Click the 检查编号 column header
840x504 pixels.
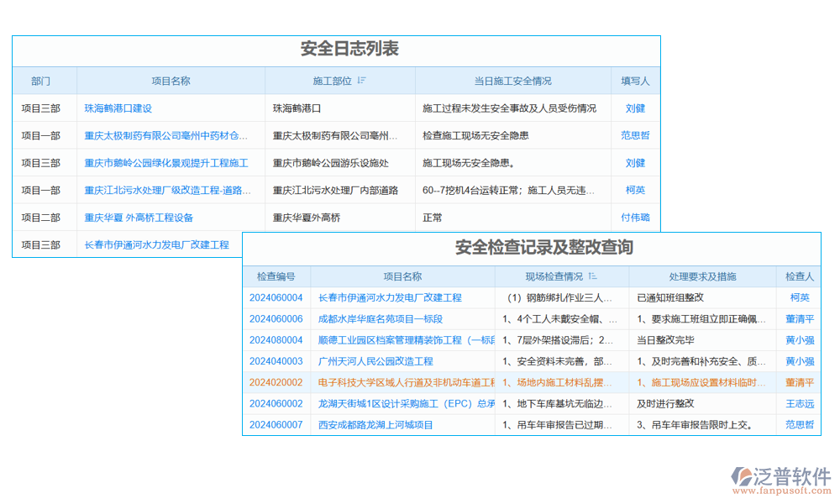(277, 276)
